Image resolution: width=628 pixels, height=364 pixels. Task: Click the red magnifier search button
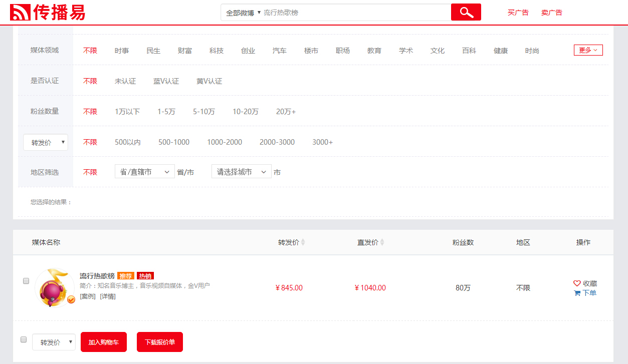(x=466, y=12)
